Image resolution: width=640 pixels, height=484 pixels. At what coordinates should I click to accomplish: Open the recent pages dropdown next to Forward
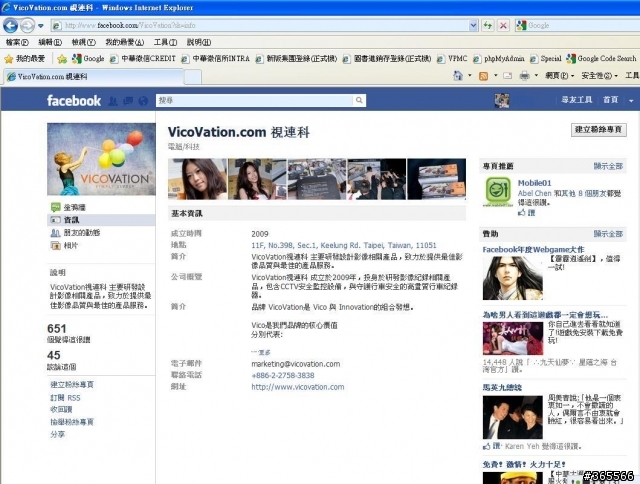pos(41,26)
